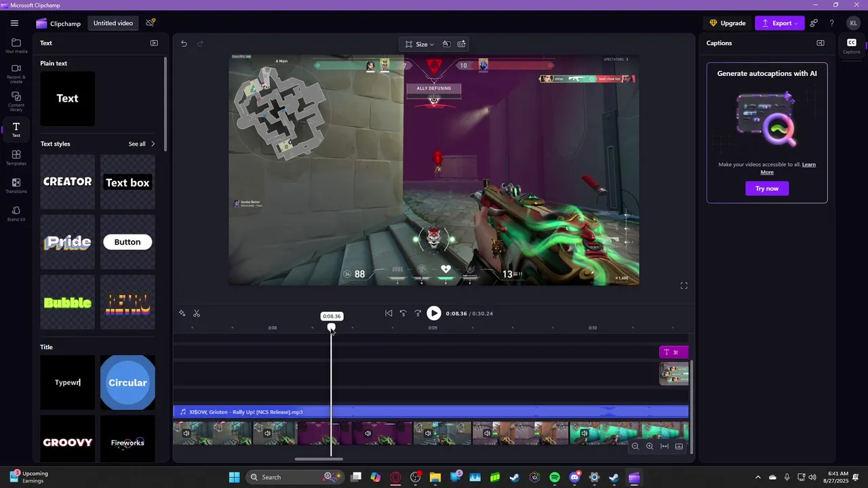Skip forward five seconds

(418, 313)
